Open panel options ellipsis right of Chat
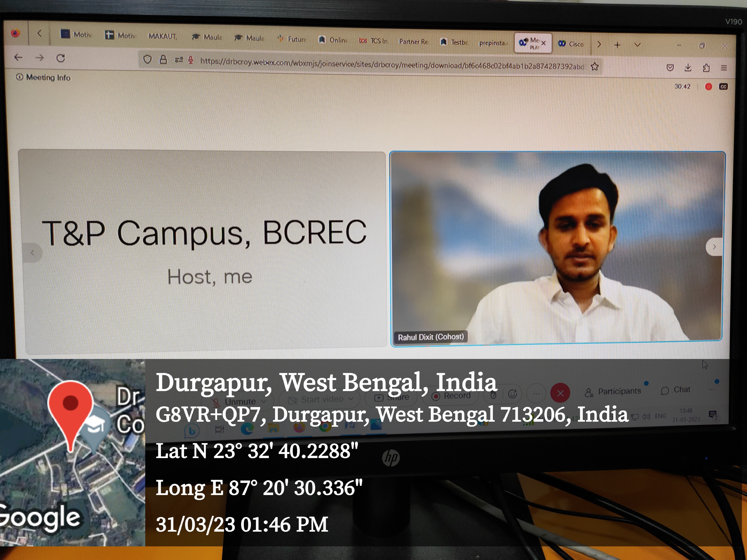 click(x=711, y=389)
